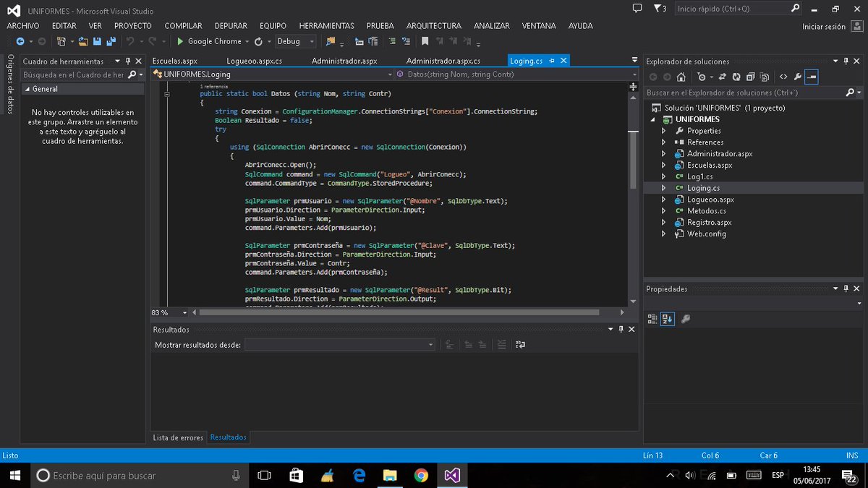Click the Refresh icon in Solution Explorer

736,76
